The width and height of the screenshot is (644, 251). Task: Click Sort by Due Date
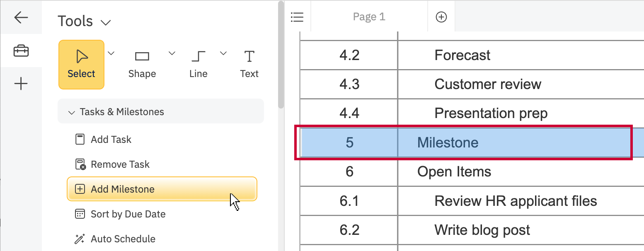(x=128, y=214)
